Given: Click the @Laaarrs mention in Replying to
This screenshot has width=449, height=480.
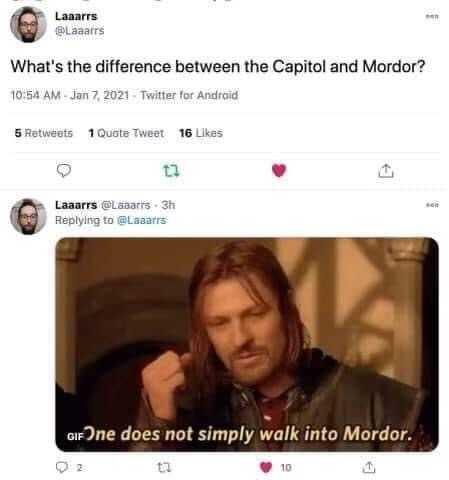Looking at the screenshot, I should pyautogui.click(x=142, y=220).
